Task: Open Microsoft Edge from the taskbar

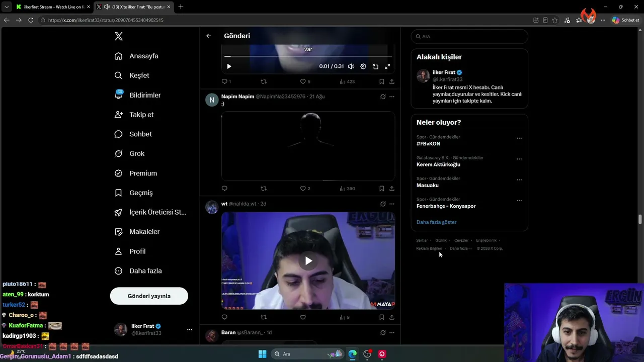Action: tap(352, 354)
